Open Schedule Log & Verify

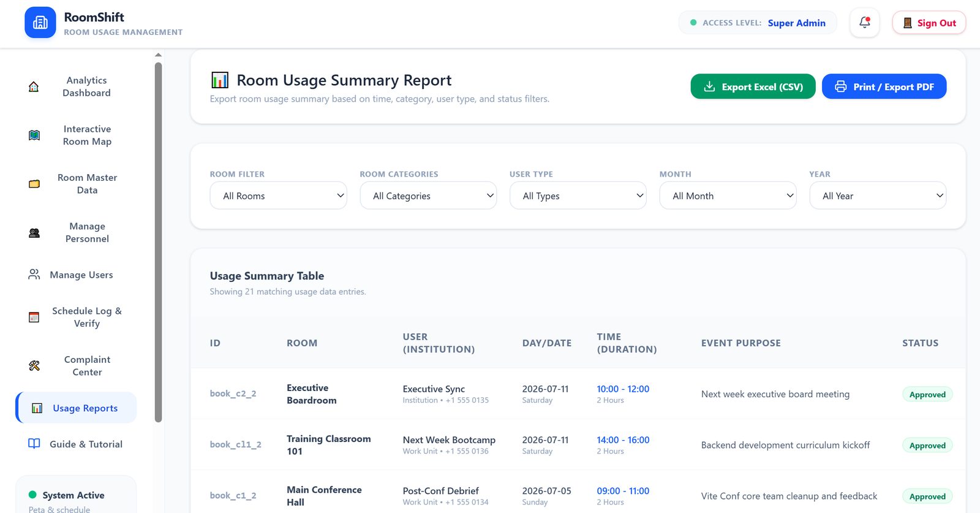[x=77, y=317]
